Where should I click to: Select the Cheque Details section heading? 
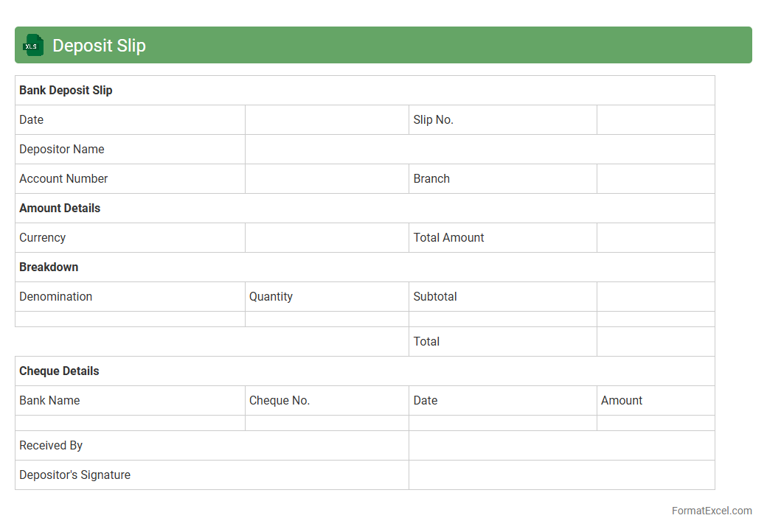pos(59,371)
